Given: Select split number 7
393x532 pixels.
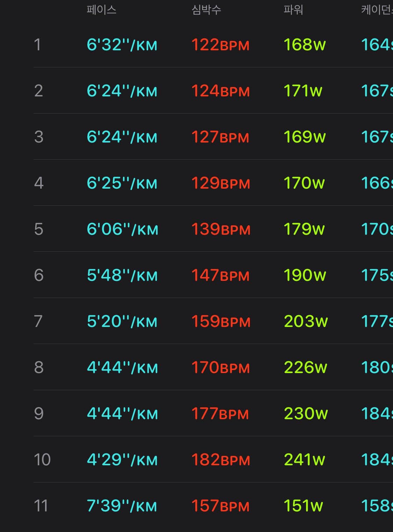Looking at the screenshot, I should 38,321.
